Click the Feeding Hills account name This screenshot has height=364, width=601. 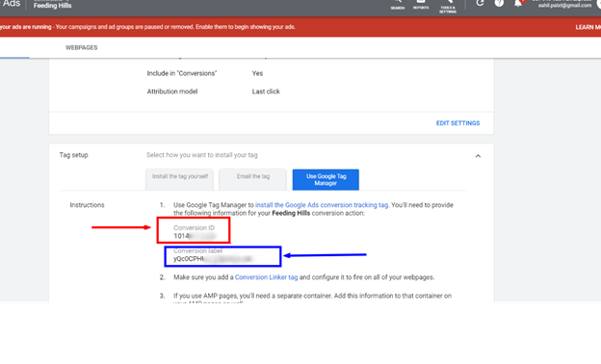tap(53, 6)
